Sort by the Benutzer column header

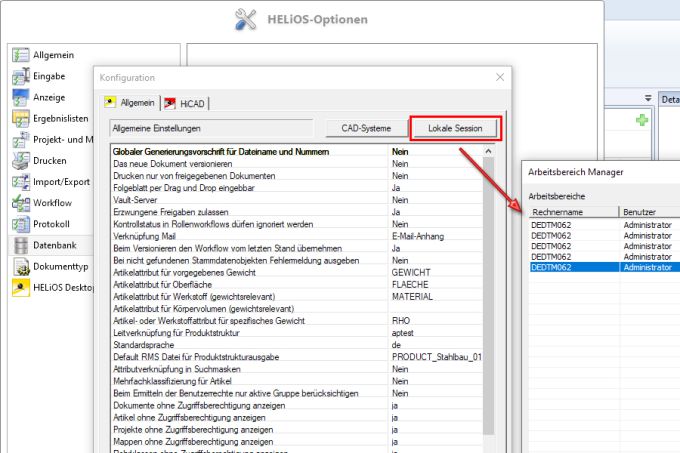(650, 212)
